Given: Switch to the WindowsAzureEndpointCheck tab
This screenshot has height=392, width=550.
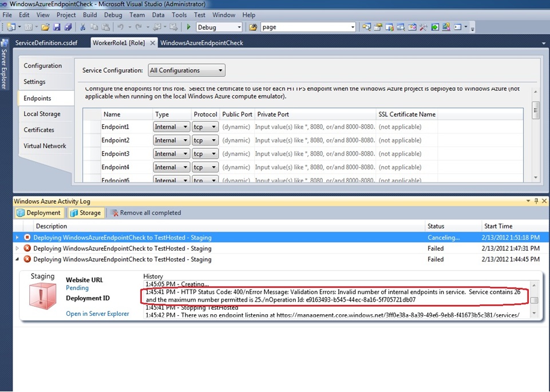Looking at the screenshot, I should click(x=201, y=43).
